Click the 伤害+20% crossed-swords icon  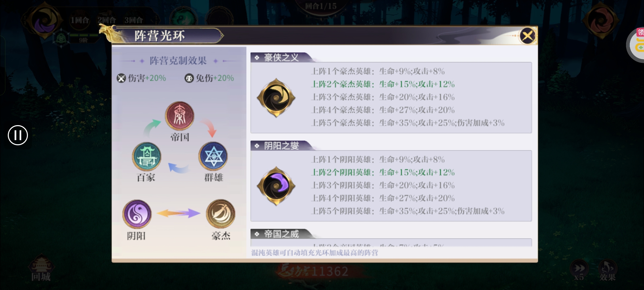(121, 78)
